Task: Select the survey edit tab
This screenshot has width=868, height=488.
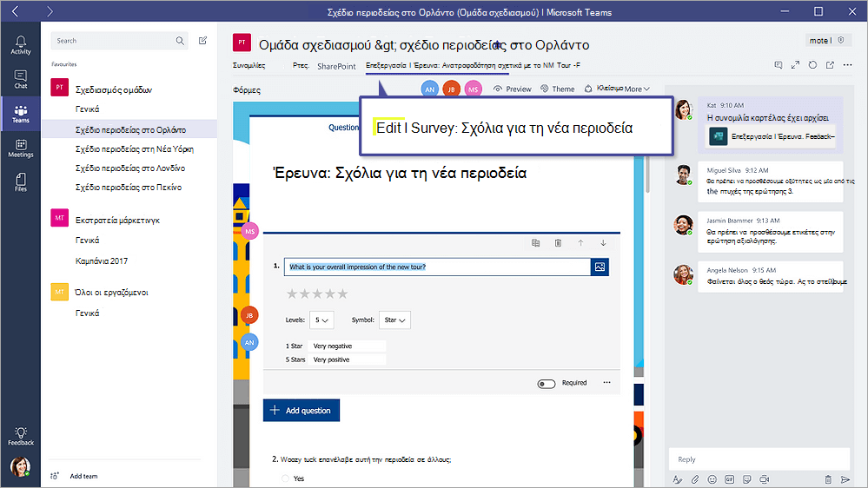Action: point(473,65)
